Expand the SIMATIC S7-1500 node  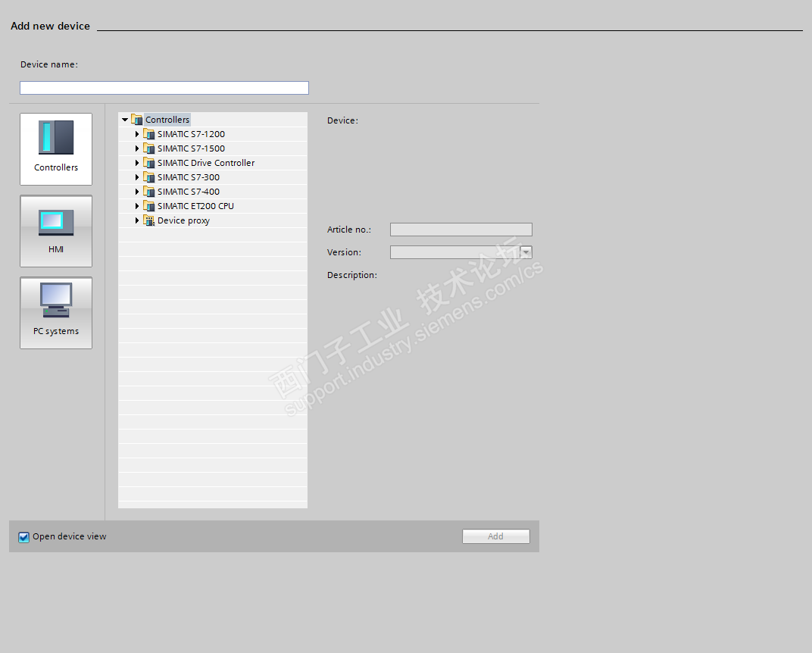tap(137, 148)
